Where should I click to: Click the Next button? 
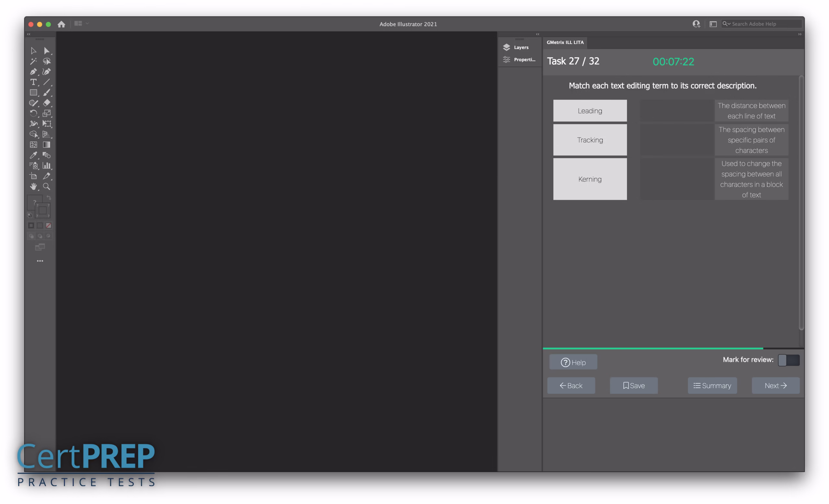pyautogui.click(x=775, y=385)
